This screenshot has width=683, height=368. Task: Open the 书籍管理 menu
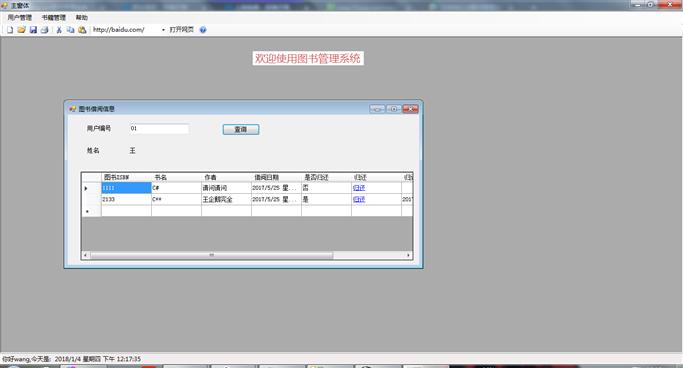coord(54,17)
